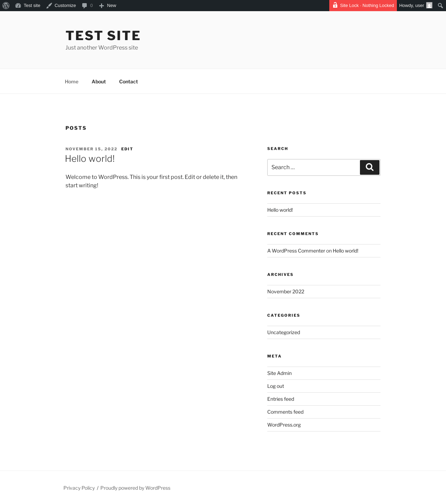Open the November 2022 archive link
Image resolution: width=446 pixels, height=504 pixels.
286,292
